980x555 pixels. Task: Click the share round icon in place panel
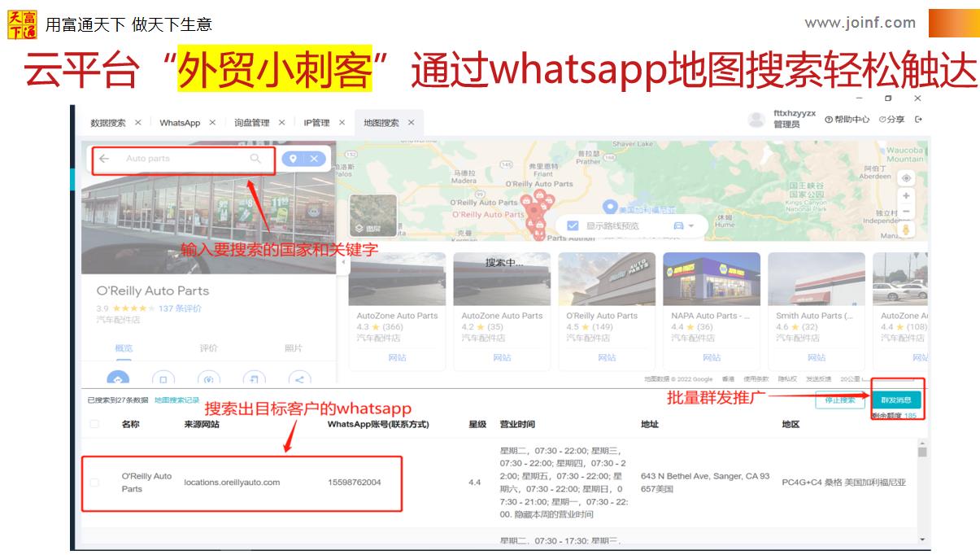(x=299, y=378)
